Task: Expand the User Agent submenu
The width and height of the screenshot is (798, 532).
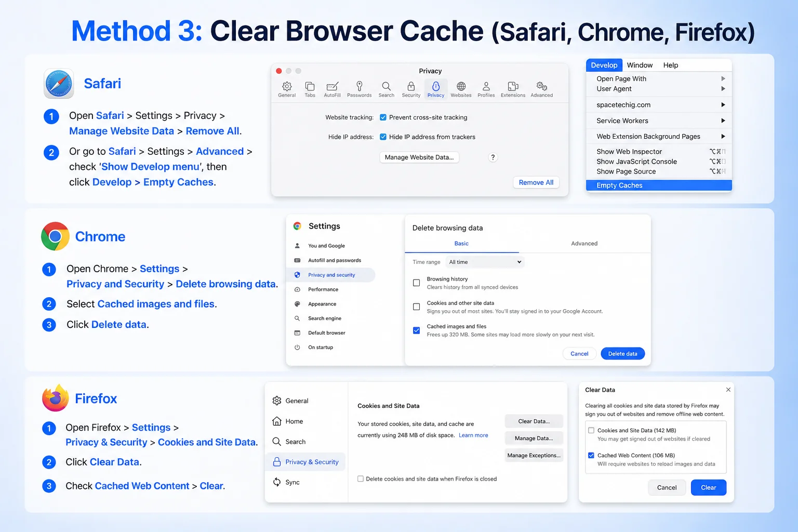Action: (659, 89)
